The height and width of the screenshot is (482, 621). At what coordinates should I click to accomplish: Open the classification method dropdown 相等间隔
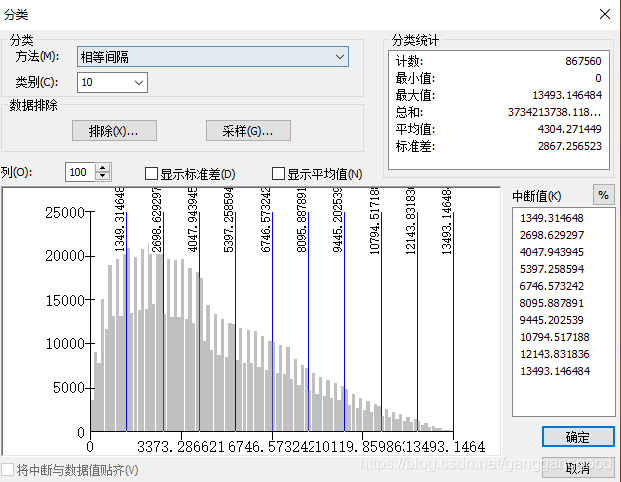213,57
